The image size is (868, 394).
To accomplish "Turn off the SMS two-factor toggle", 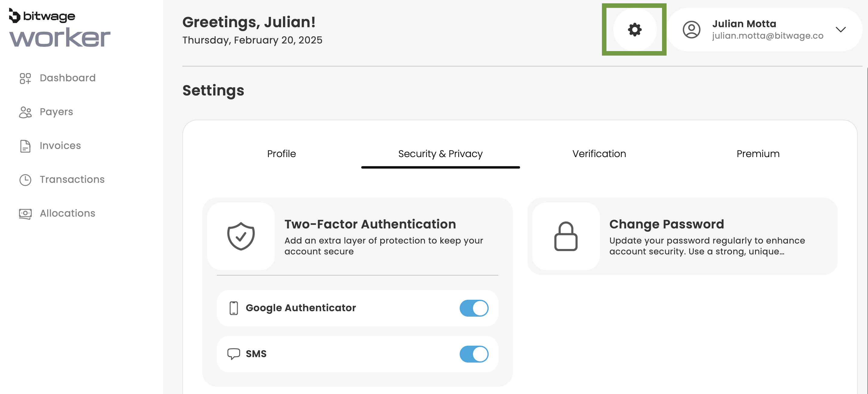I will [x=474, y=354].
